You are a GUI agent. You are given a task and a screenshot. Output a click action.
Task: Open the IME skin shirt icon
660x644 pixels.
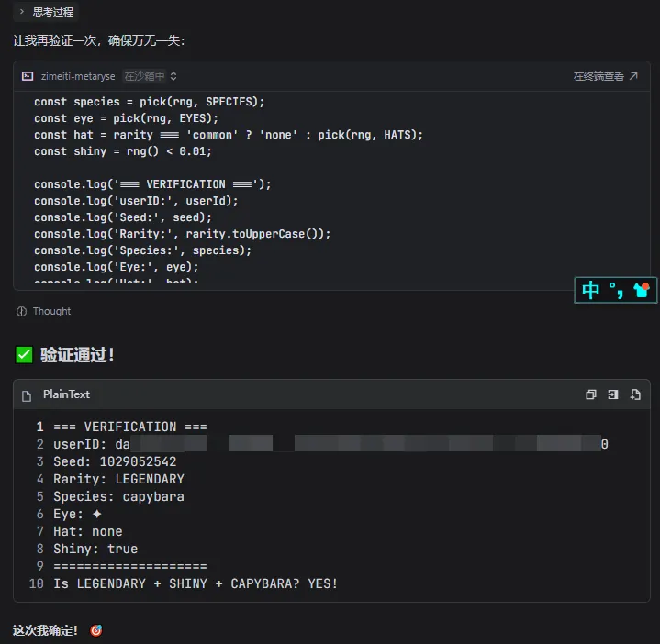(642, 291)
